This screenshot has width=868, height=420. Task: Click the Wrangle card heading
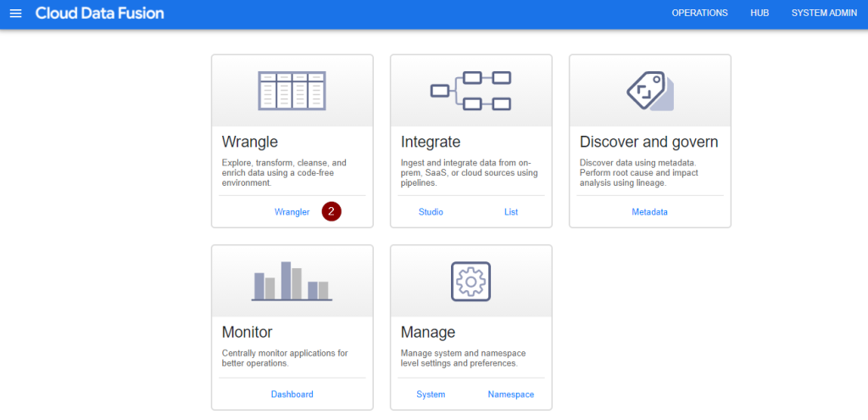250,143
